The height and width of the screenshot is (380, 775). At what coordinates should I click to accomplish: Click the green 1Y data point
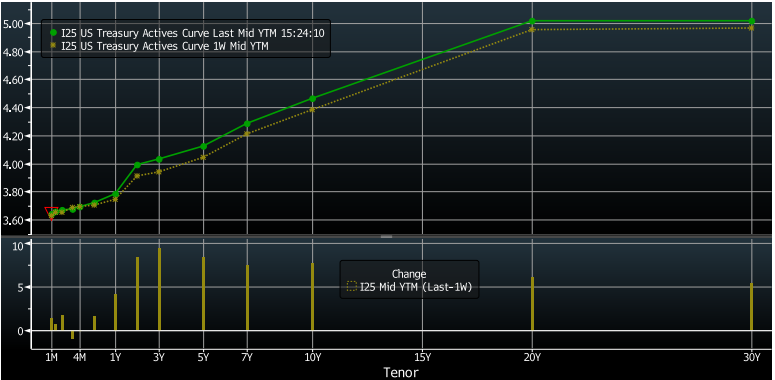(x=116, y=194)
